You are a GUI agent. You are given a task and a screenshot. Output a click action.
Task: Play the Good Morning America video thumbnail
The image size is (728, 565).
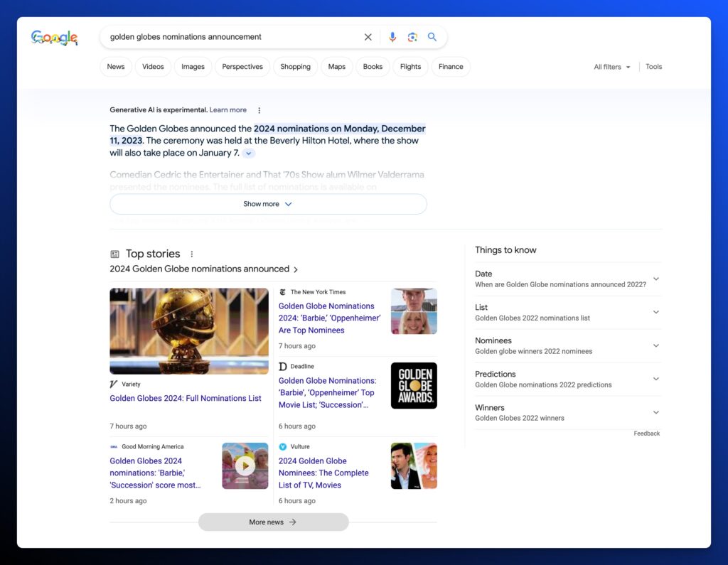tap(245, 466)
